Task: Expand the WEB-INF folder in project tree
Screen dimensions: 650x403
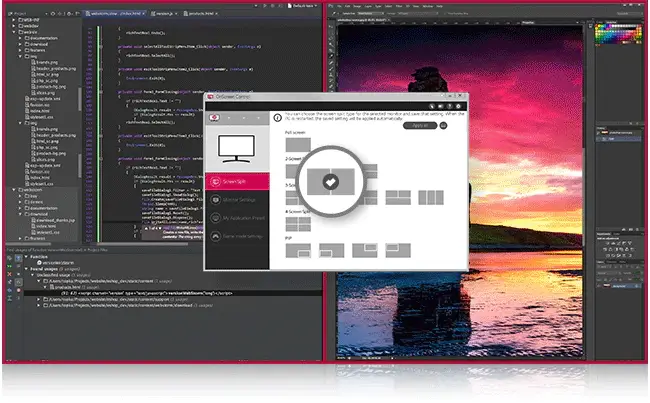Action: tap(14, 19)
